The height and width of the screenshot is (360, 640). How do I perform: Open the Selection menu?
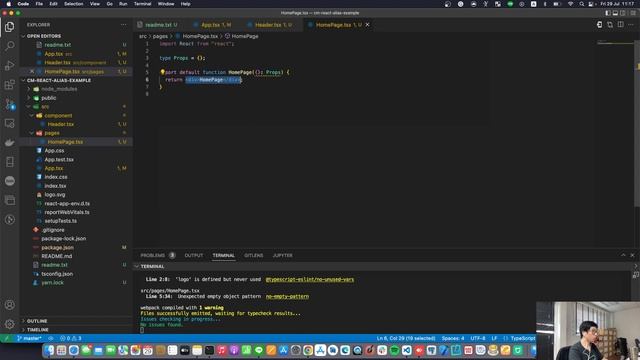[73, 4]
